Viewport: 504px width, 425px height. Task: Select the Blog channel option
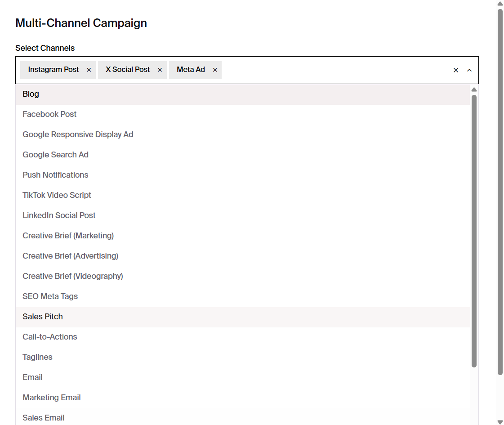(31, 94)
